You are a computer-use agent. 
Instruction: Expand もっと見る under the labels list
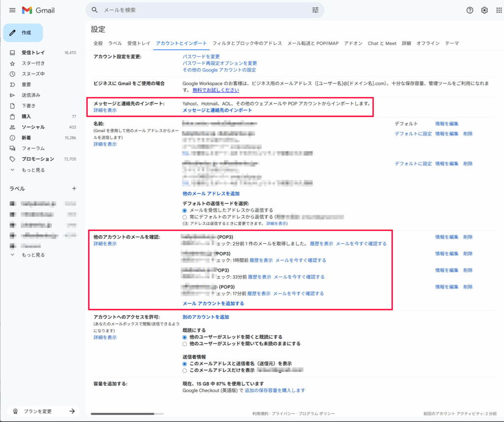pyautogui.click(x=32, y=255)
